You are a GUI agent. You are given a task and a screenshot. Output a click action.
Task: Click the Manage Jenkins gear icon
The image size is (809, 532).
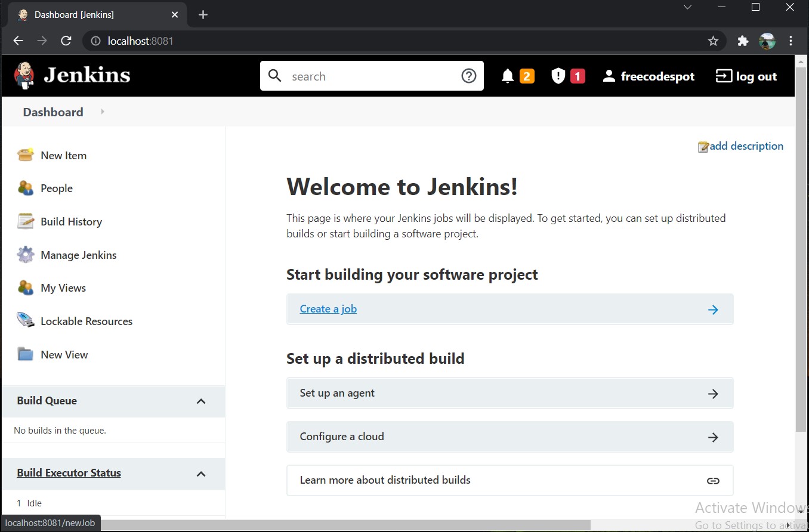point(26,255)
